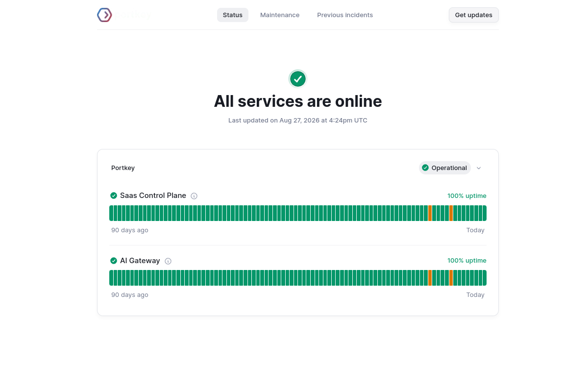Click the oldest bar in Saas Control Plane

[111, 213]
